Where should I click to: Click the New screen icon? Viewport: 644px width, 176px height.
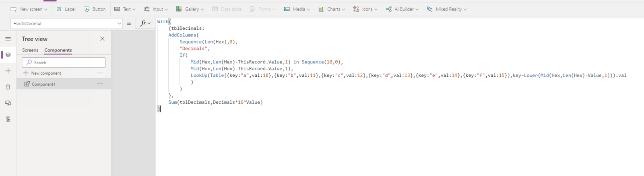[14, 9]
